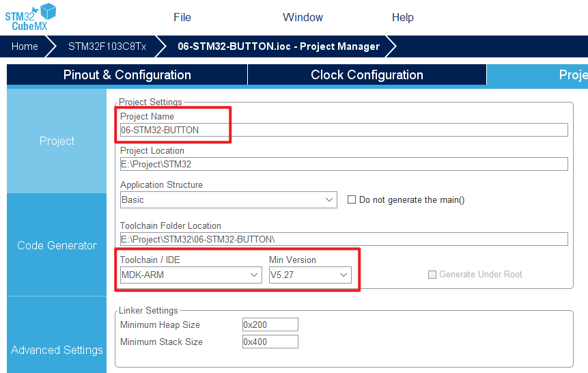Open the Min Version dropdown

(310, 275)
